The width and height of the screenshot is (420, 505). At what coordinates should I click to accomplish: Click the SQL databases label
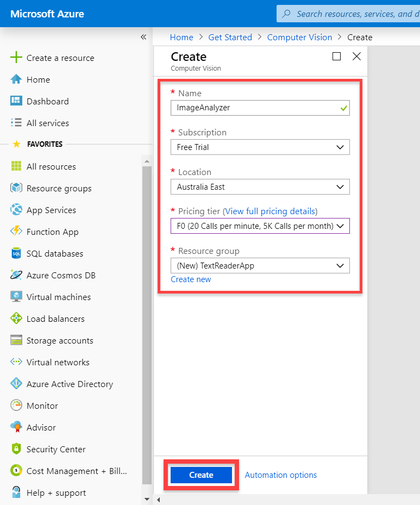click(x=55, y=253)
